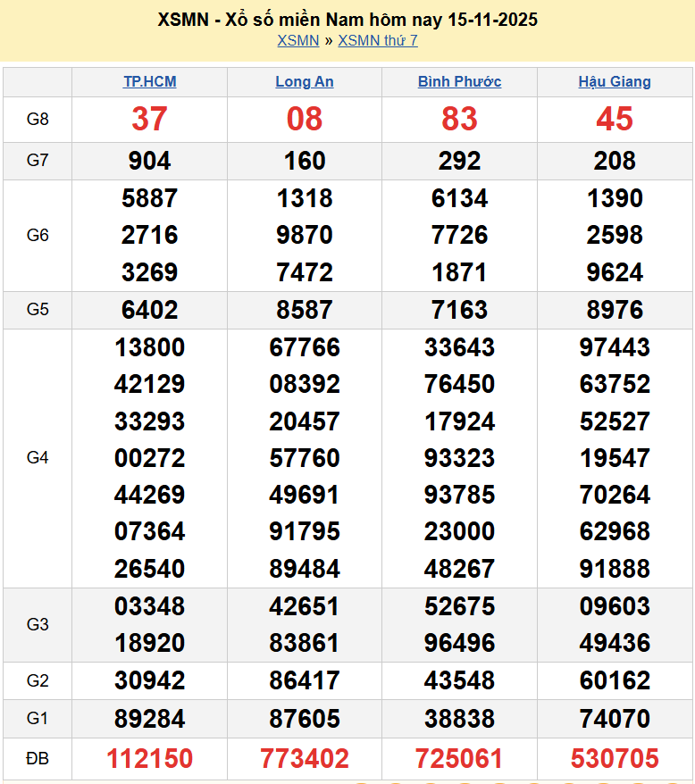Open the Hậu Giang province link
Viewport: 695px width, 784px height.
click(x=615, y=81)
